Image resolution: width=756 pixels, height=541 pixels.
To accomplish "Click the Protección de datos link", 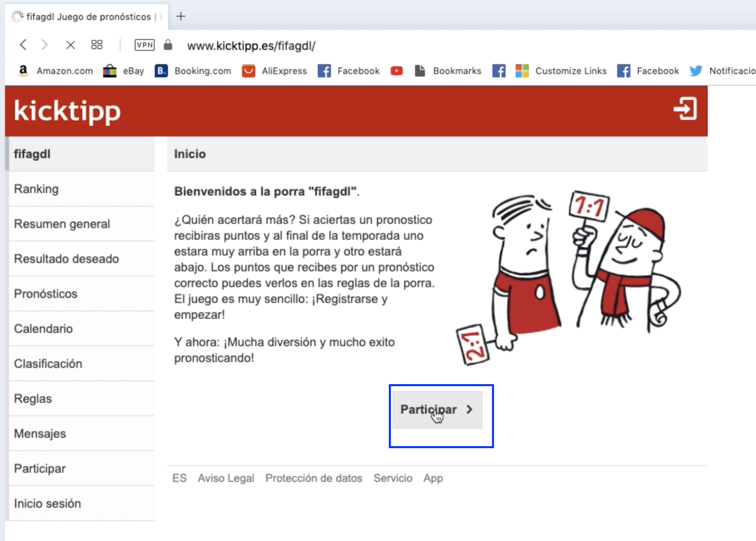I will (x=314, y=478).
